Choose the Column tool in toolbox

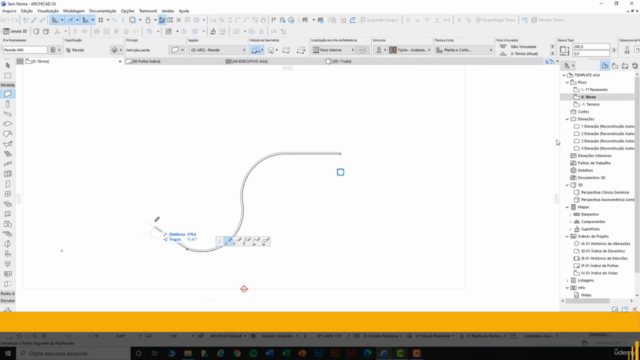coord(7,104)
